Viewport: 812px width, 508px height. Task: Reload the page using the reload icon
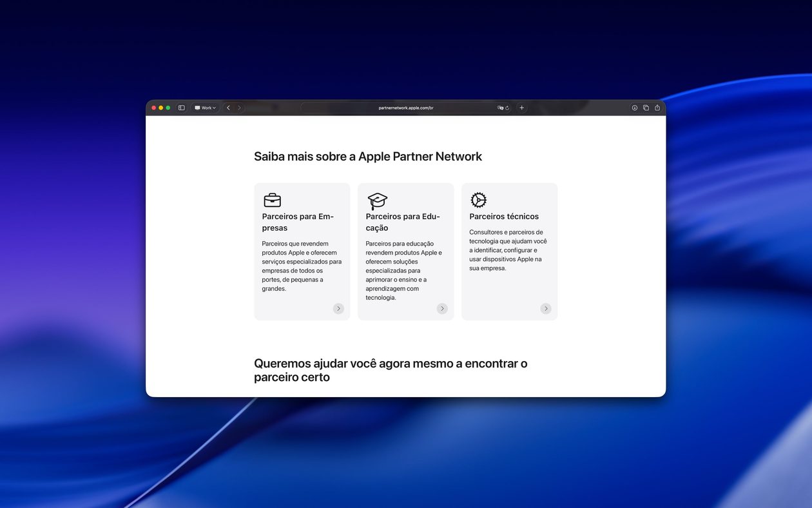pos(507,108)
